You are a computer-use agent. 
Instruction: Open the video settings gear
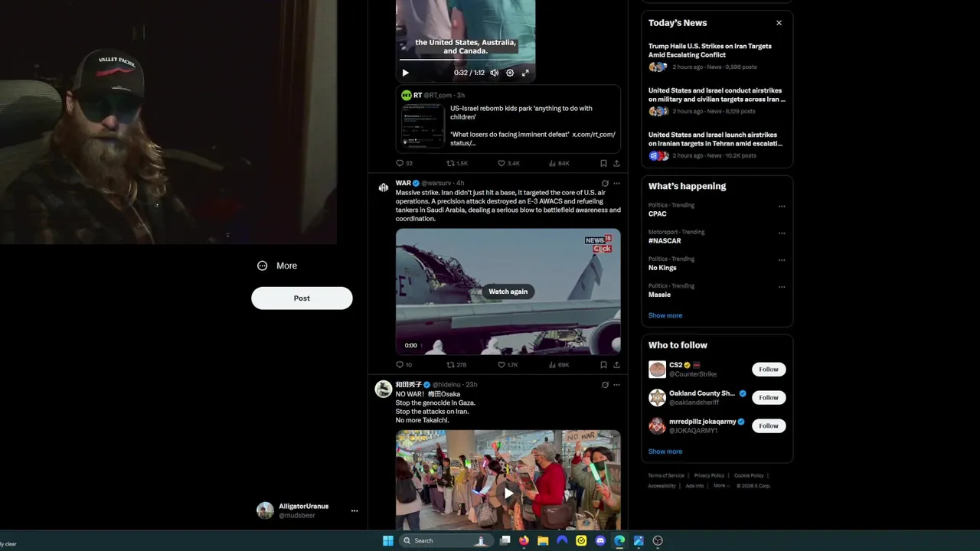tap(510, 73)
